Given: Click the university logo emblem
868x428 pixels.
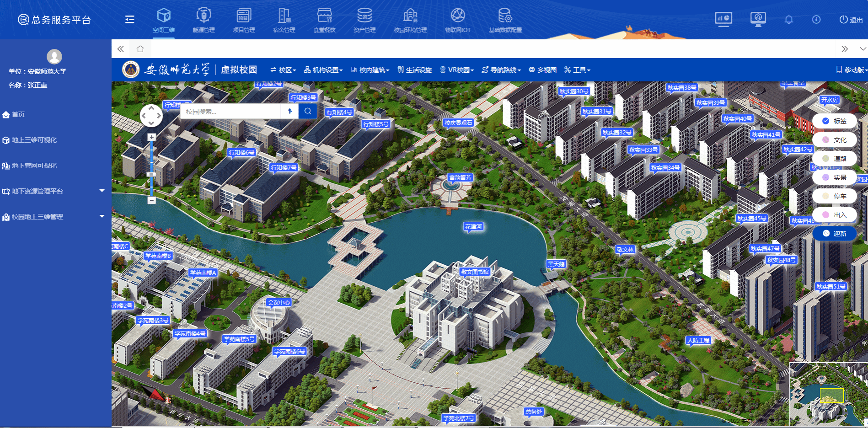Looking at the screenshot, I should tap(131, 70).
